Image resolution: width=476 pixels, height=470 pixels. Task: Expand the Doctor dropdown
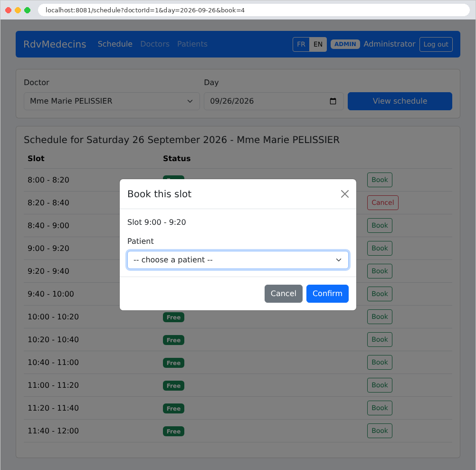(112, 101)
